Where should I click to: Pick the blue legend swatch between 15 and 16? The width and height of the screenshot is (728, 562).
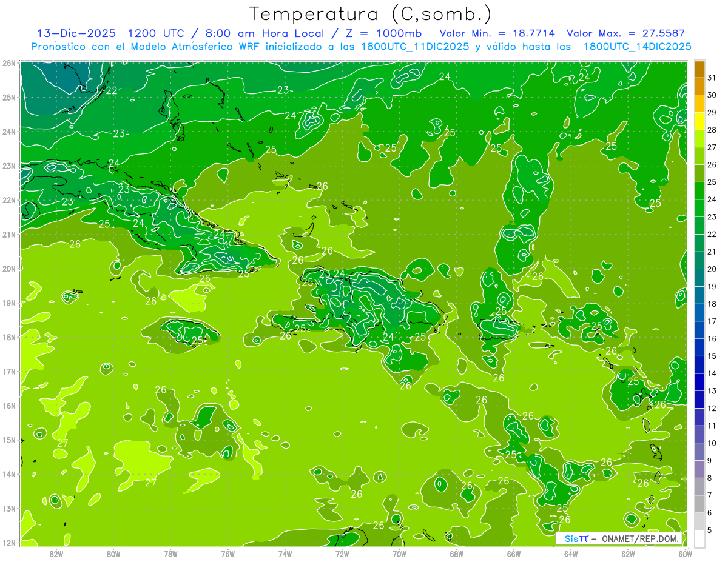click(x=699, y=347)
